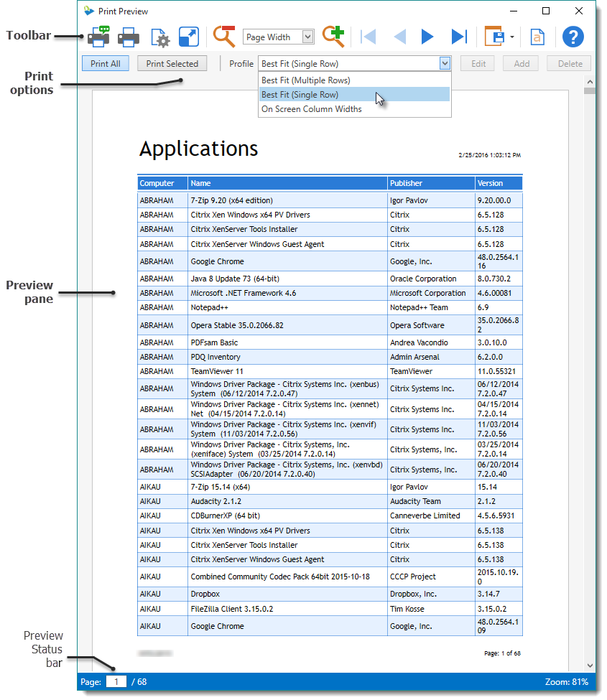The width and height of the screenshot is (607, 700).
Task: Click the CCCP Project publisher cell
Action: tap(431, 577)
